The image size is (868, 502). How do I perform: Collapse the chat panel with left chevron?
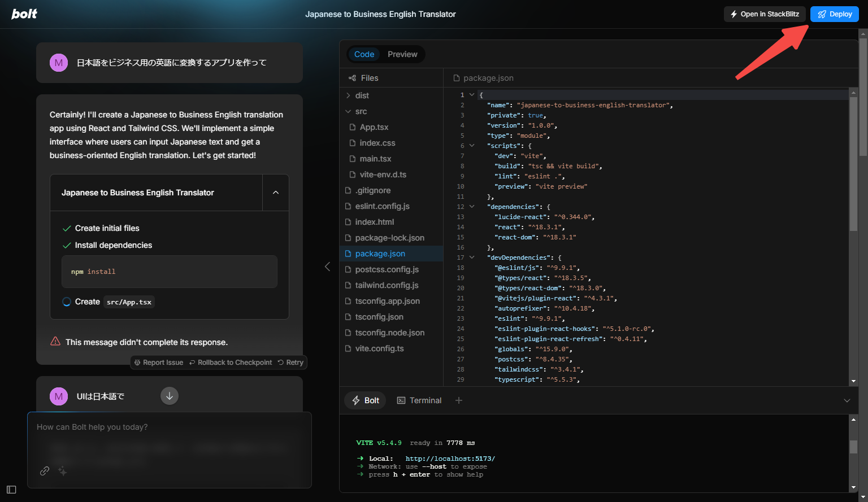[x=327, y=267]
